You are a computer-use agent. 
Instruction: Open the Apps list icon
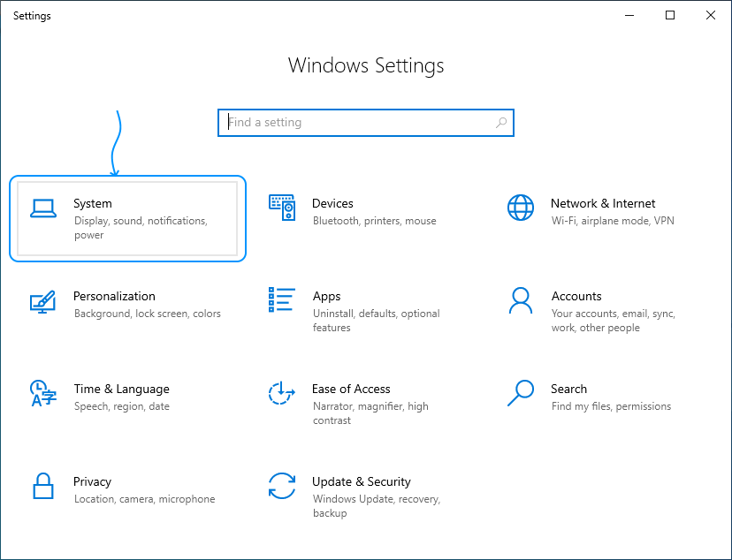[282, 299]
